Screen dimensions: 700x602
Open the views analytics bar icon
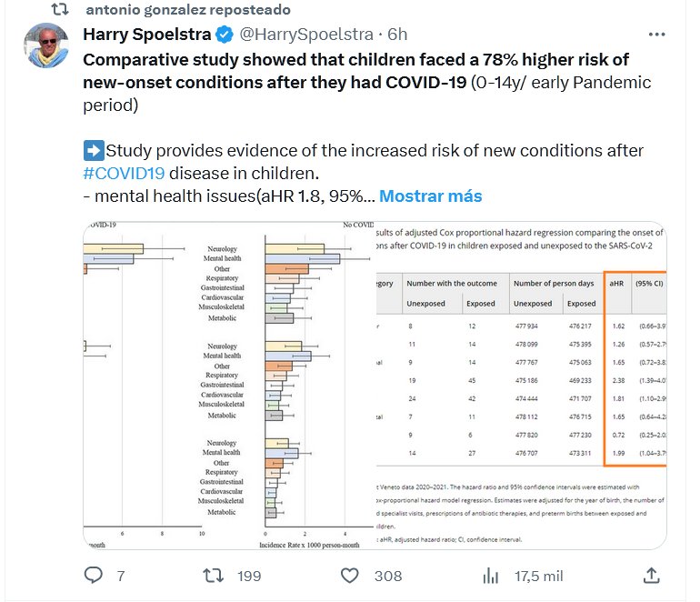pos(491,576)
